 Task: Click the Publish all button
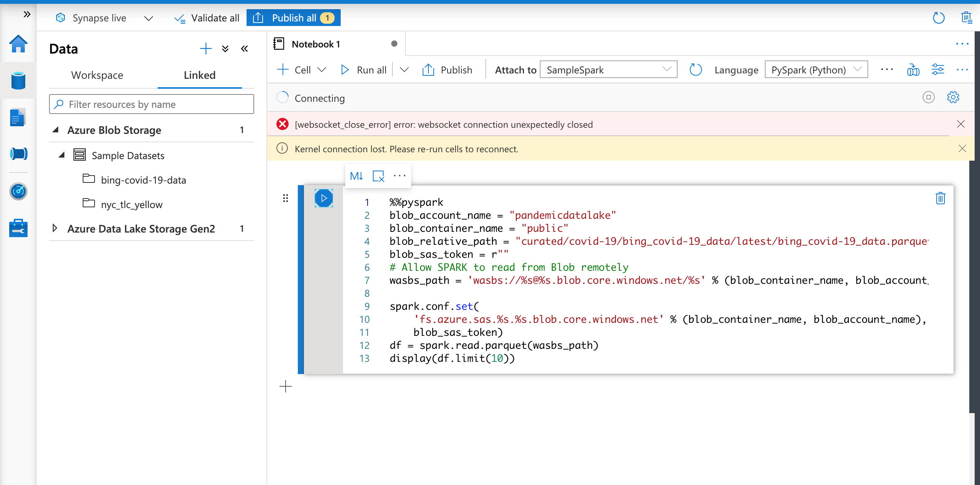click(x=294, y=18)
